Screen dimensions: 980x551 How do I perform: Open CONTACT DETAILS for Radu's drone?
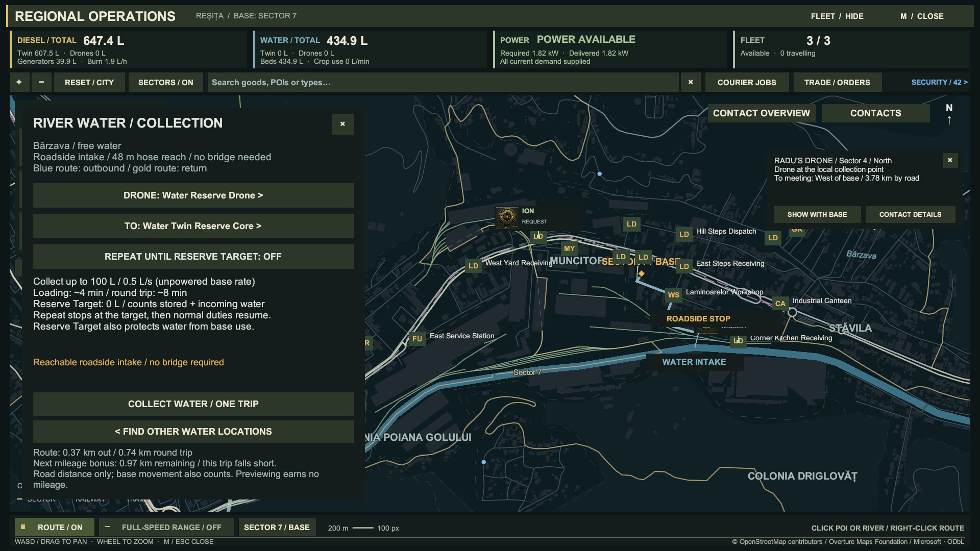(910, 214)
